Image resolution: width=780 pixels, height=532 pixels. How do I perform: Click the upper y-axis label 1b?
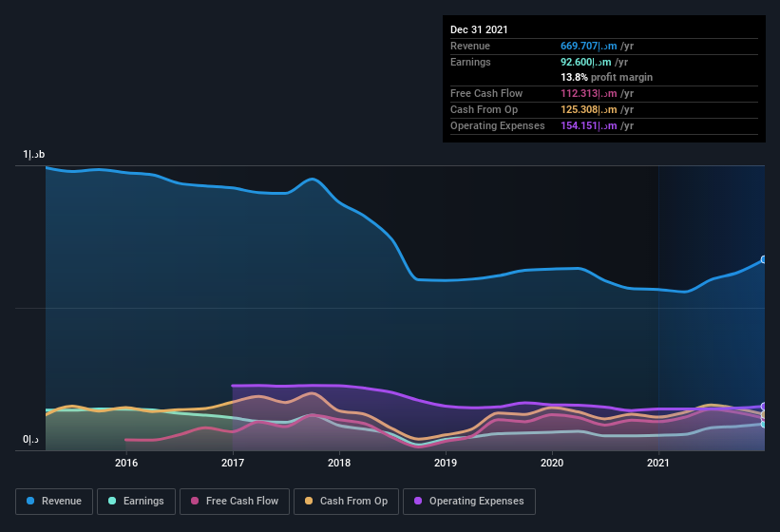click(34, 154)
